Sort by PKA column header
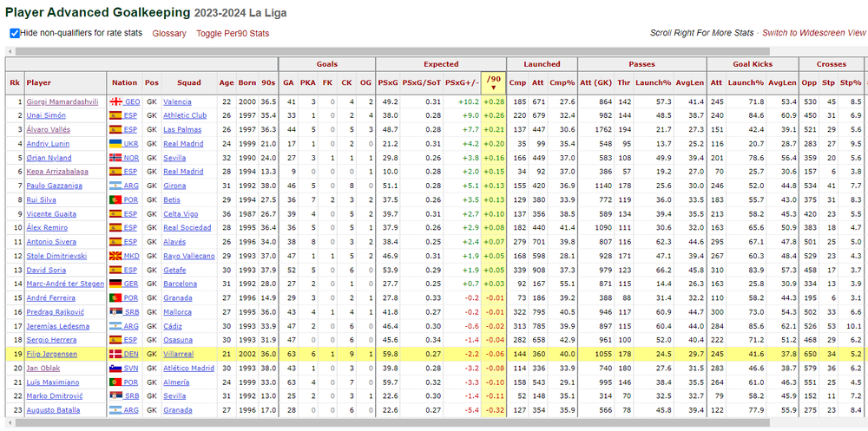The width and height of the screenshot is (868, 431). (x=308, y=82)
